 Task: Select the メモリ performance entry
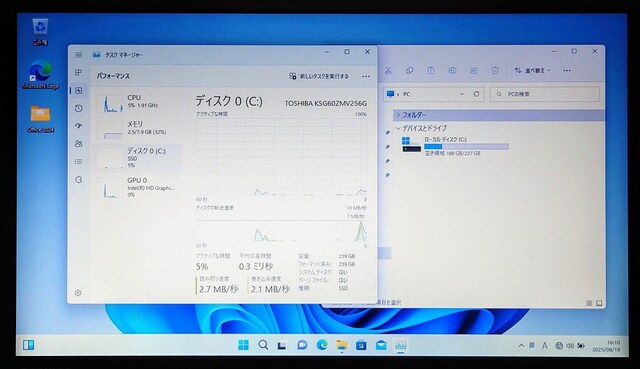tap(138, 129)
